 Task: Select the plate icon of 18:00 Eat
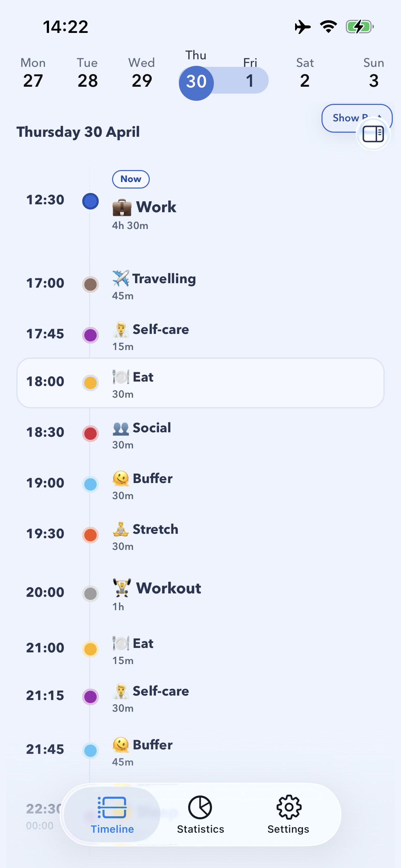(121, 377)
